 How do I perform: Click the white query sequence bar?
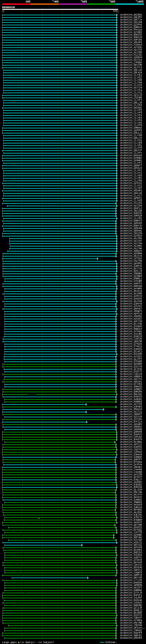pyautogui.click(x=60, y=9)
